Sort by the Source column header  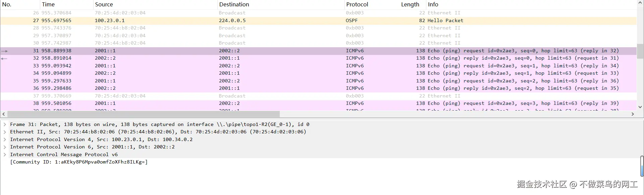[x=155, y=4]
